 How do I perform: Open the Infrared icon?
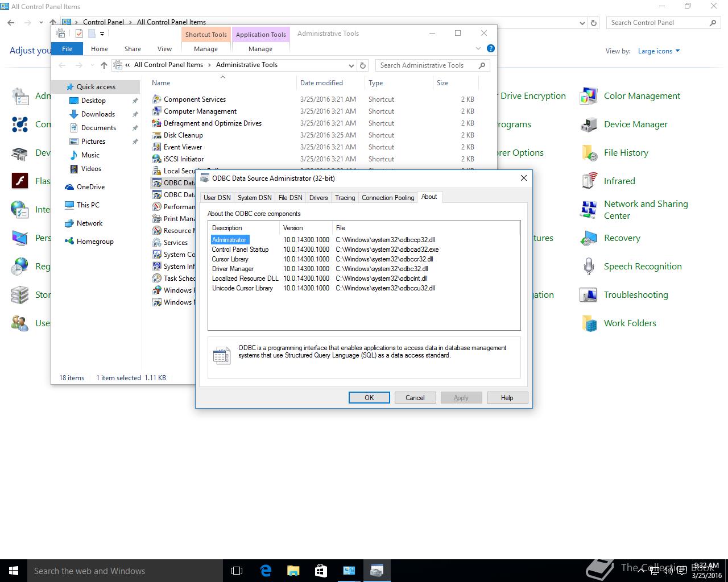[x=589, y=181]
